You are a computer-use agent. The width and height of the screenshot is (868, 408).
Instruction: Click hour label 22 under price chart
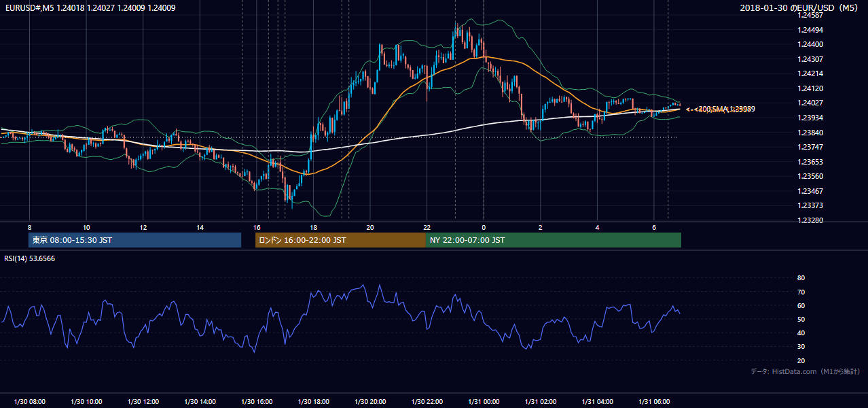tap(427, 227)
